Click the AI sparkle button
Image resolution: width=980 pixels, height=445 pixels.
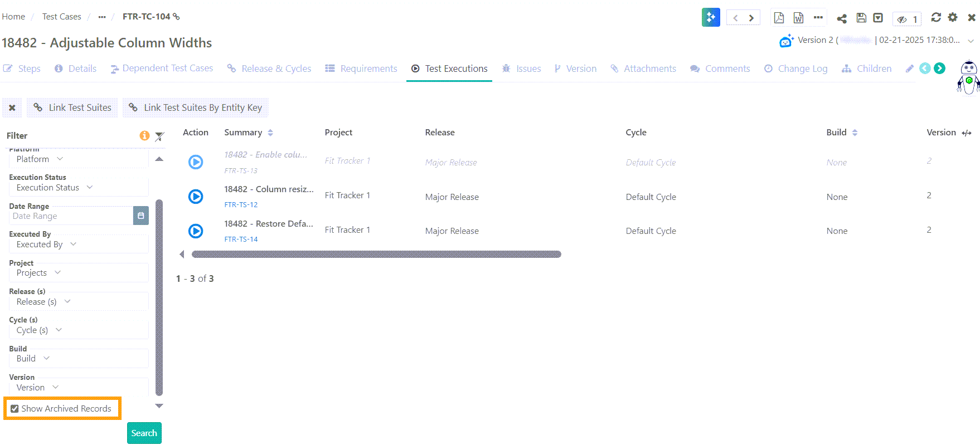711,17
